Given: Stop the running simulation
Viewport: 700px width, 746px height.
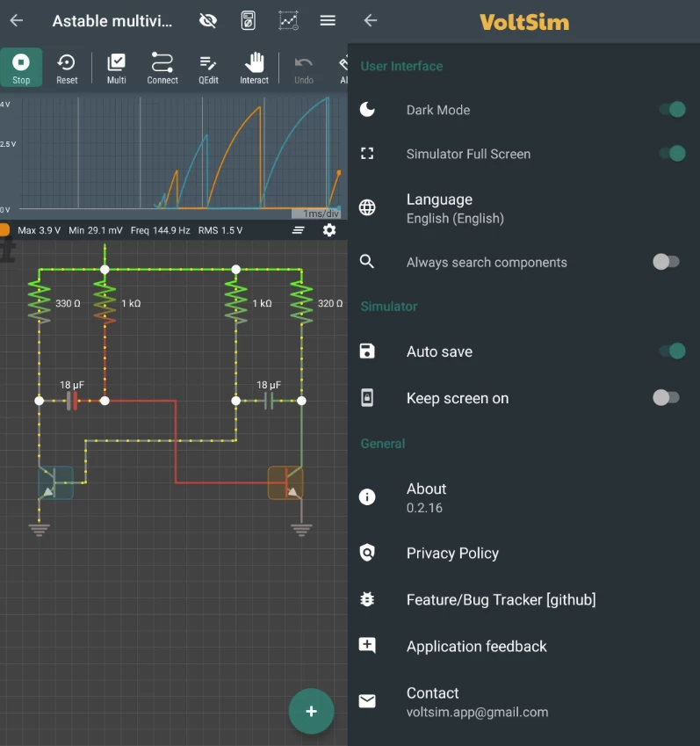Looking at the screenshot, I should point(21,68).
